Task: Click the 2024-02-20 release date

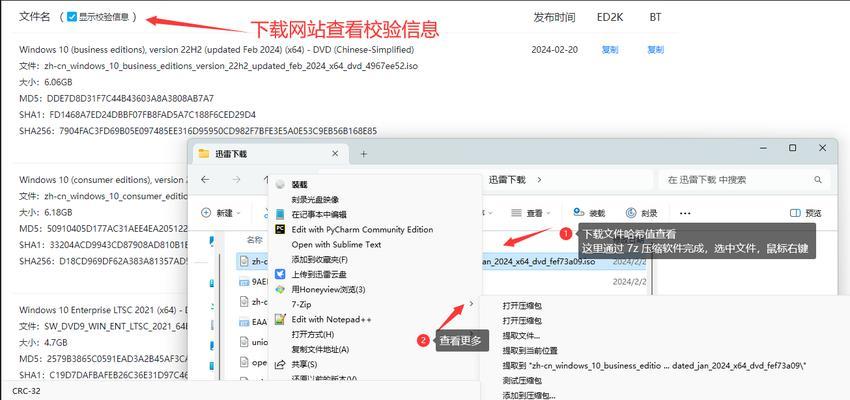Action: pyautogui.click(x=554, y=50)
